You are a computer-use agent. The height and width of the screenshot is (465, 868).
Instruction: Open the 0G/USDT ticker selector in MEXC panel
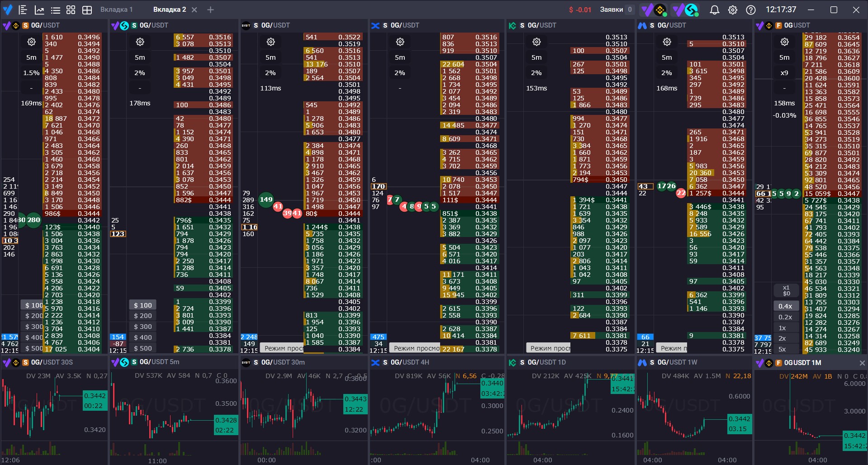tap(672, 25)
